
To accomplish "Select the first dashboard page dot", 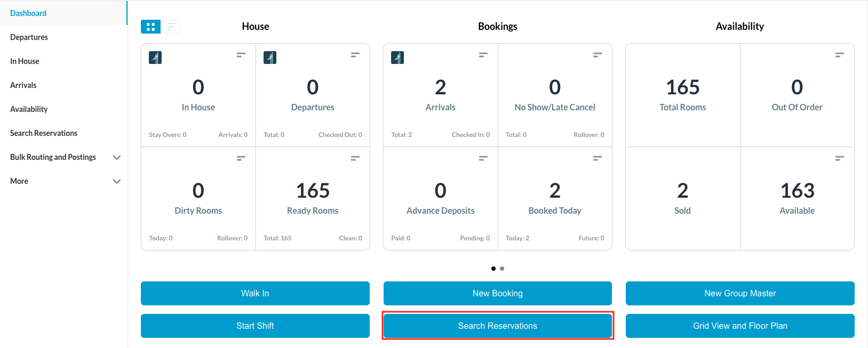I will coord(493,269).
